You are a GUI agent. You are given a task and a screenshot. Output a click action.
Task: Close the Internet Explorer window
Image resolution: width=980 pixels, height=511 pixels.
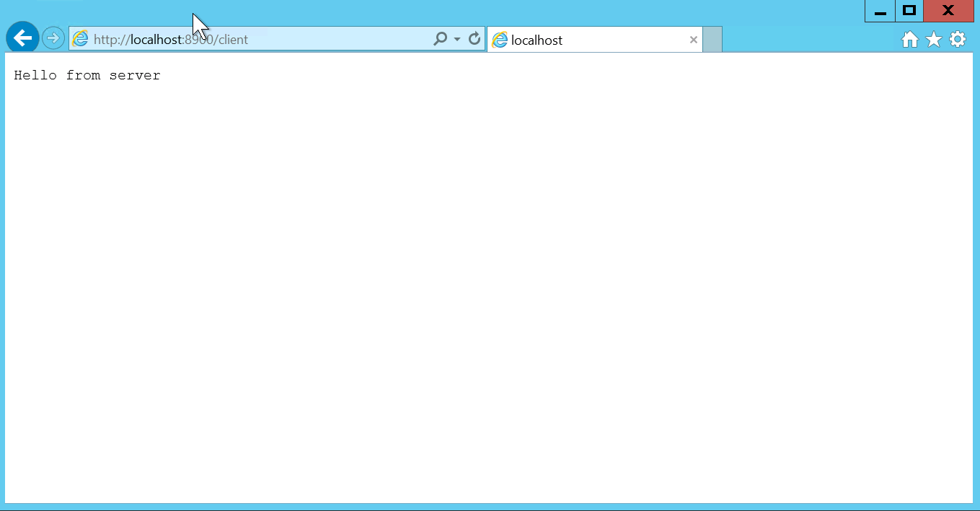pos(949,11)
